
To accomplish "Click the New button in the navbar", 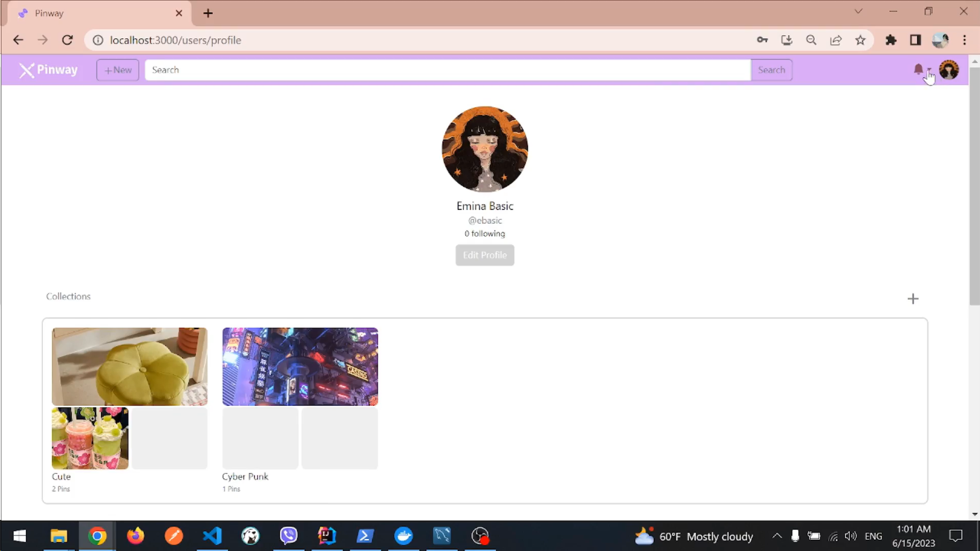I will tap(117, 70).
